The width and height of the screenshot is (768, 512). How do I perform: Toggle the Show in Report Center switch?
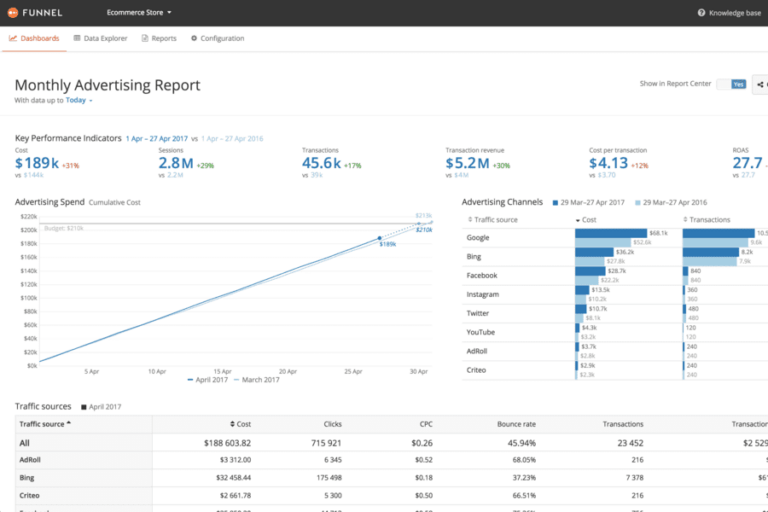tap(731, 84)
